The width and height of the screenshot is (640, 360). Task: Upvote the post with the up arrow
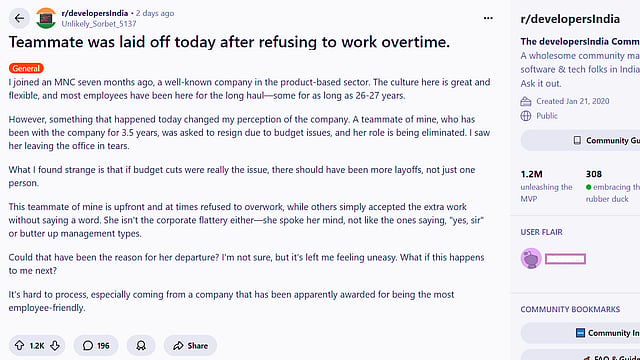pyautogui.click(x=20, y=345)
